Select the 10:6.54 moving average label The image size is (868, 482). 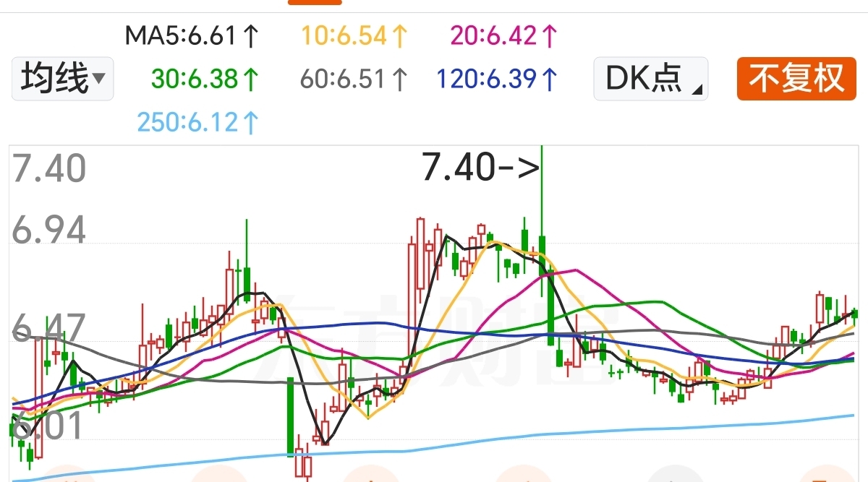pos(355,35)
